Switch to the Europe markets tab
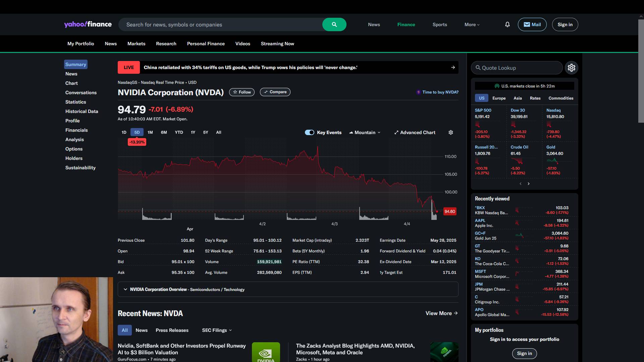 [499, 98]
